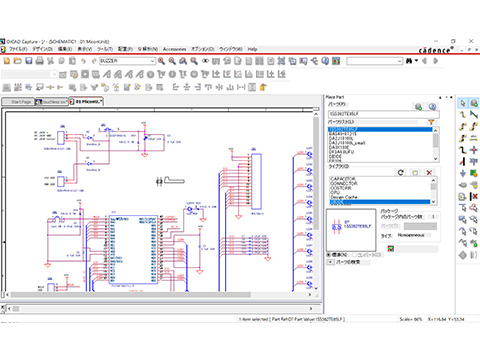Click the help icon button in Place Part panel
This screenshot has height=360, width=480.
click(x=432, y=107)
